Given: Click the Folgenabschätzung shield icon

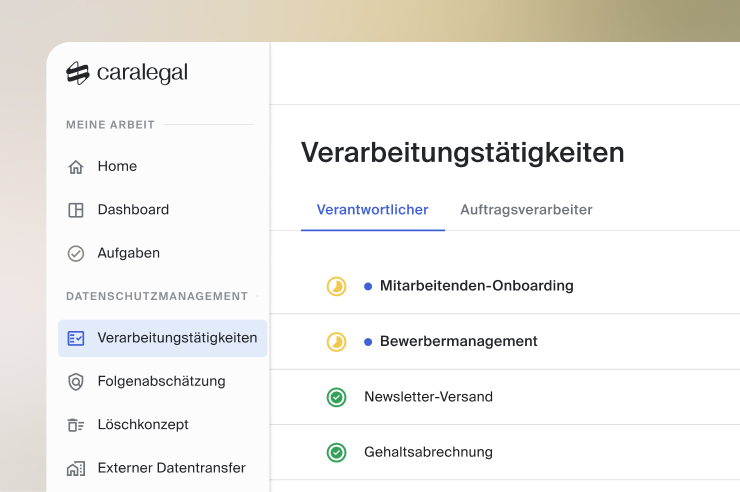Looking at the screenshot, I should tap(76, 382).
